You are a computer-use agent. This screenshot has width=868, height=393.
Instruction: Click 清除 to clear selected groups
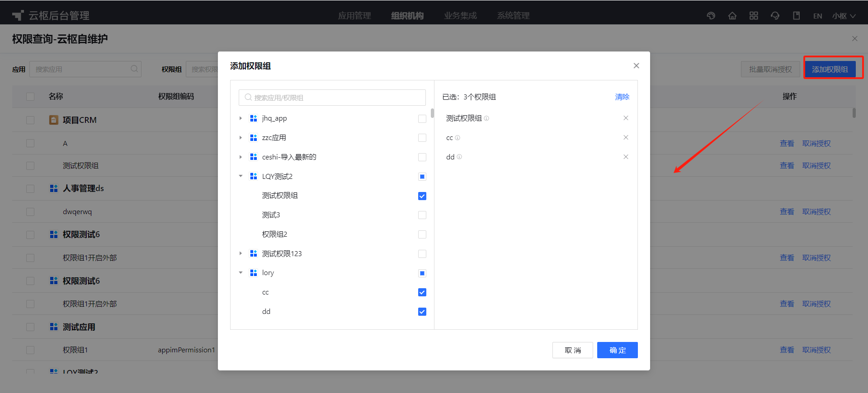[x=622, y=97]
